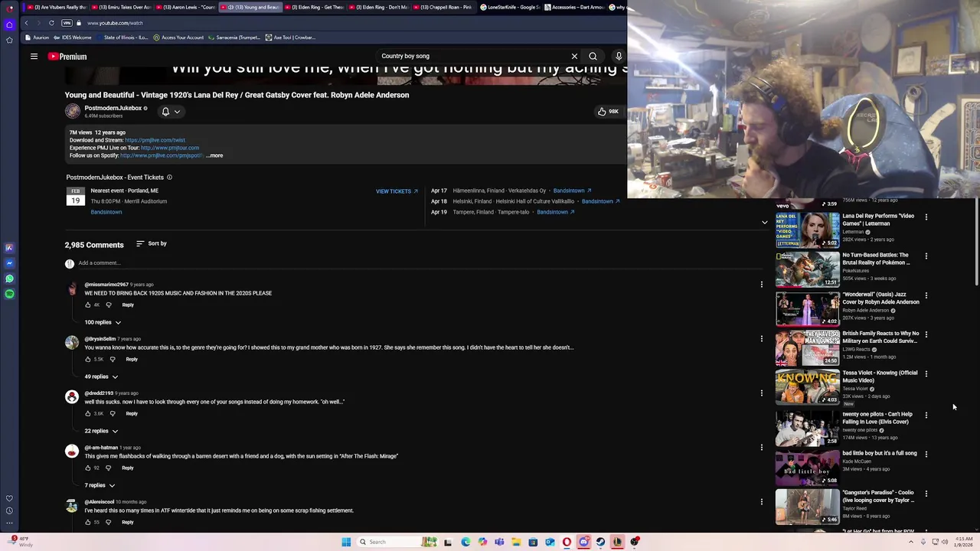Open event tickets info icon
980x551 pixels.
(x=169, y=178)
